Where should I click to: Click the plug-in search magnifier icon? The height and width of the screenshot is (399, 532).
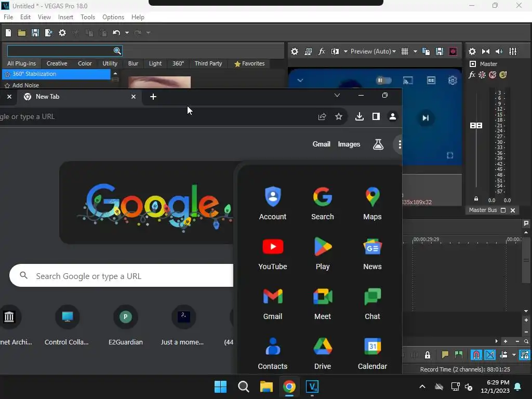tap(117, 51)
